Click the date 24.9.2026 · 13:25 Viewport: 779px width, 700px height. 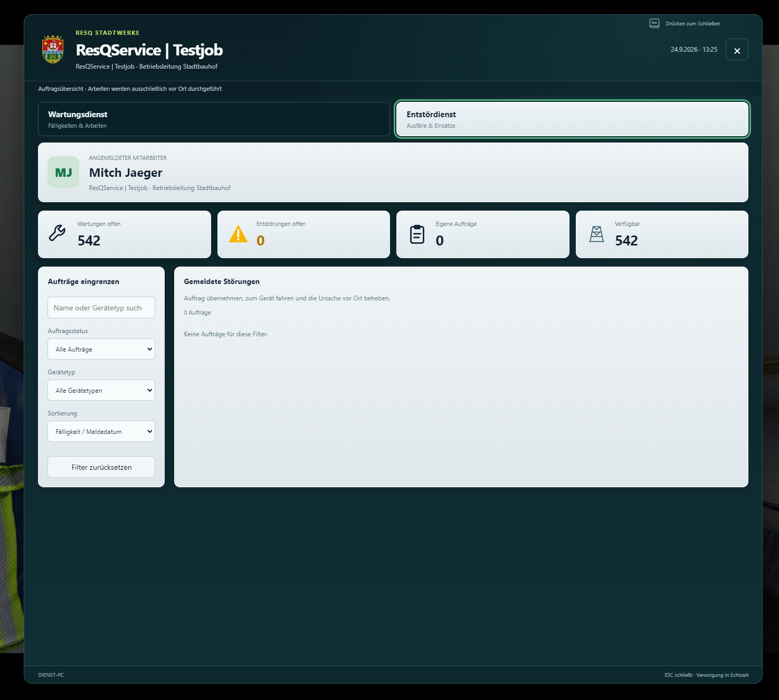(x=694, y=50)
